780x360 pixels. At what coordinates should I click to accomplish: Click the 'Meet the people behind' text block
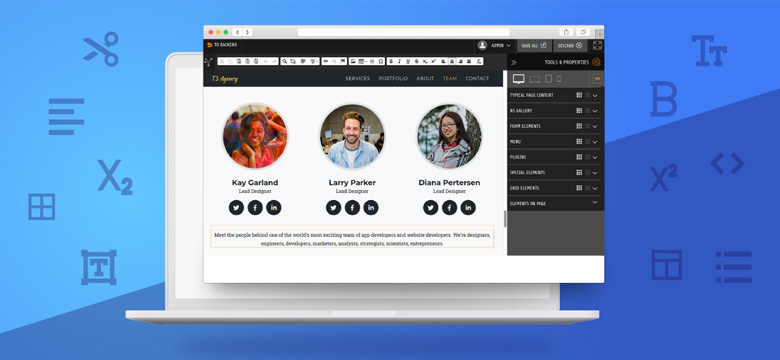(352, 237)
